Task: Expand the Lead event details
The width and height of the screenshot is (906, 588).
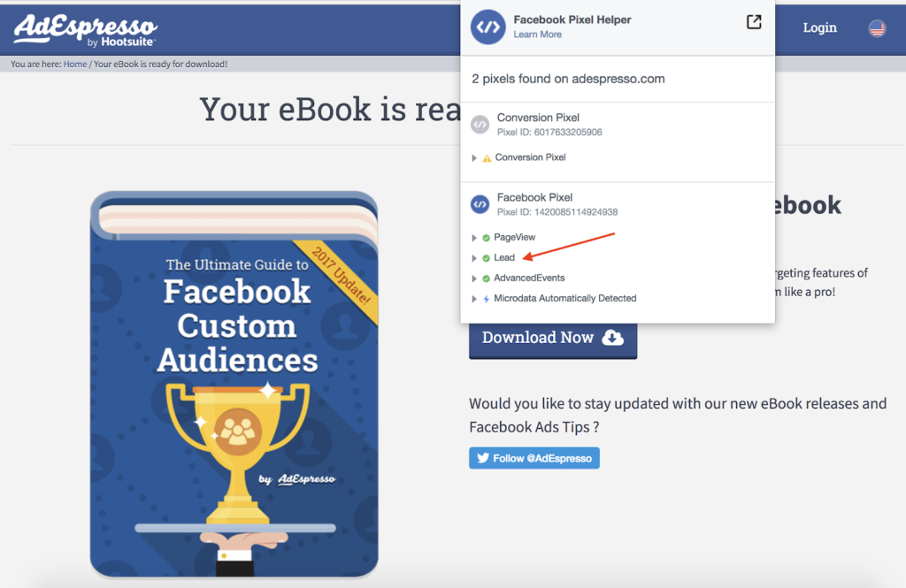Action: (x=474, y=258)
